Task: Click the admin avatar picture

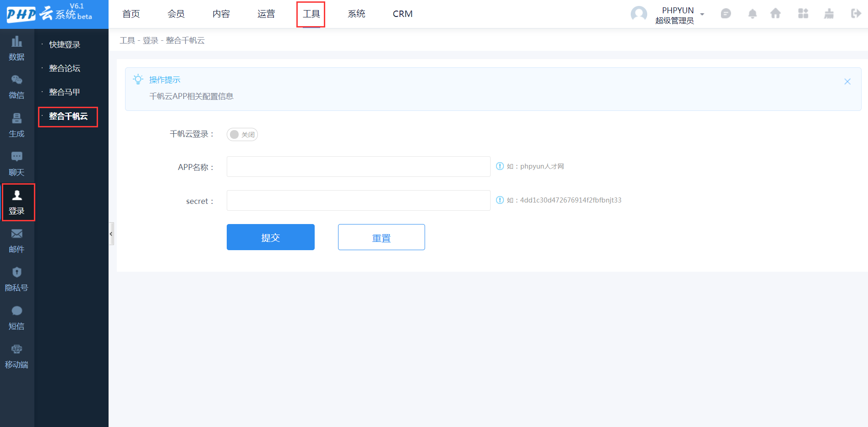Action: (639, 14)
